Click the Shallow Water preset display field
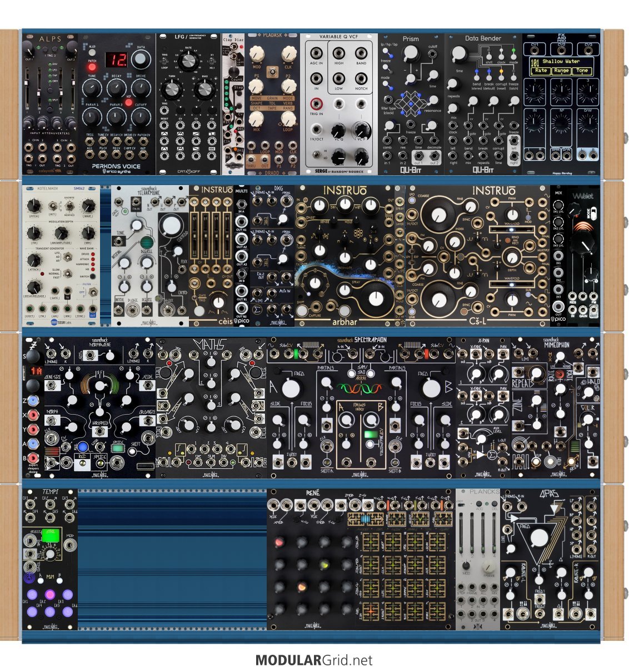Screen dimensions: 629x672 coord(561,61)
